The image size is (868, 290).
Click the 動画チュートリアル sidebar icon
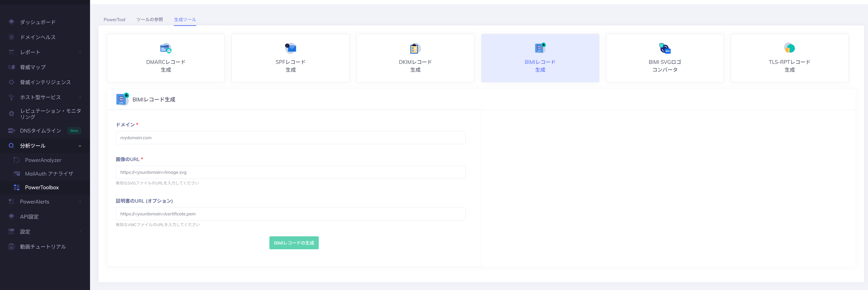coord(11,247)
